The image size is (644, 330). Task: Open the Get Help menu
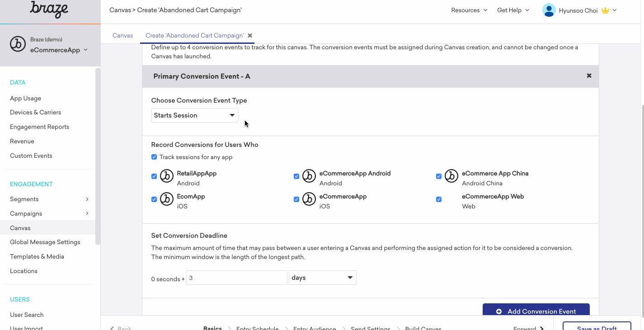[513, 10]
